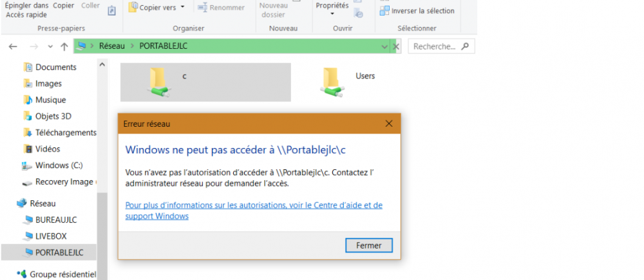Click the Réseau breadcrumb in address bar
644x280 pixels.
pos(111,46)
